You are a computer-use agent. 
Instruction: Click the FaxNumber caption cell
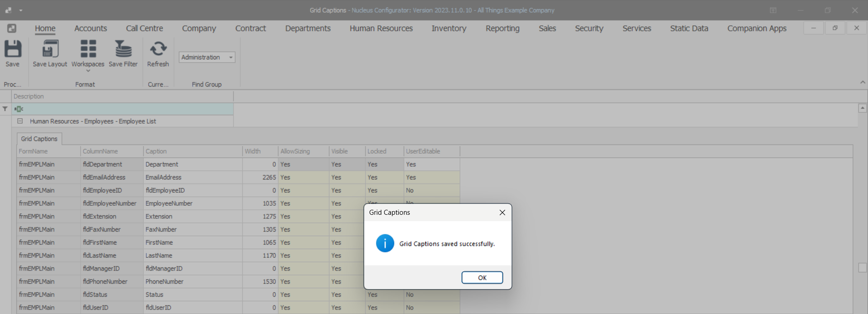[x=193, y=230]
